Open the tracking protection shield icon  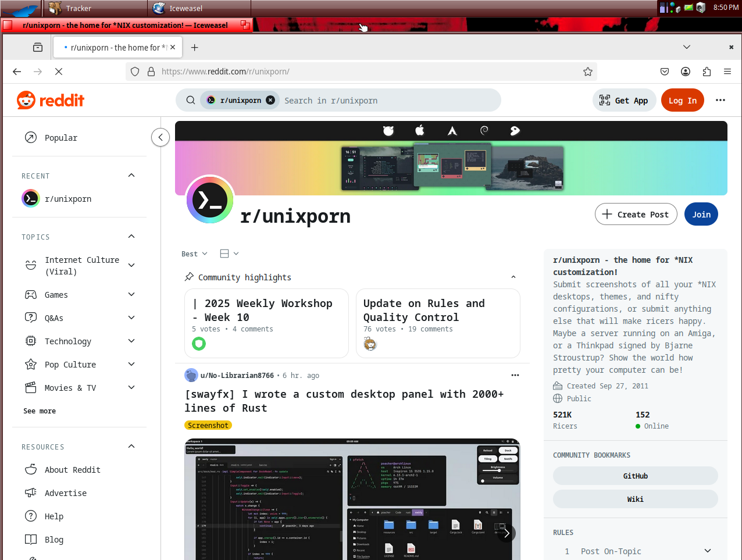[134, 71]
